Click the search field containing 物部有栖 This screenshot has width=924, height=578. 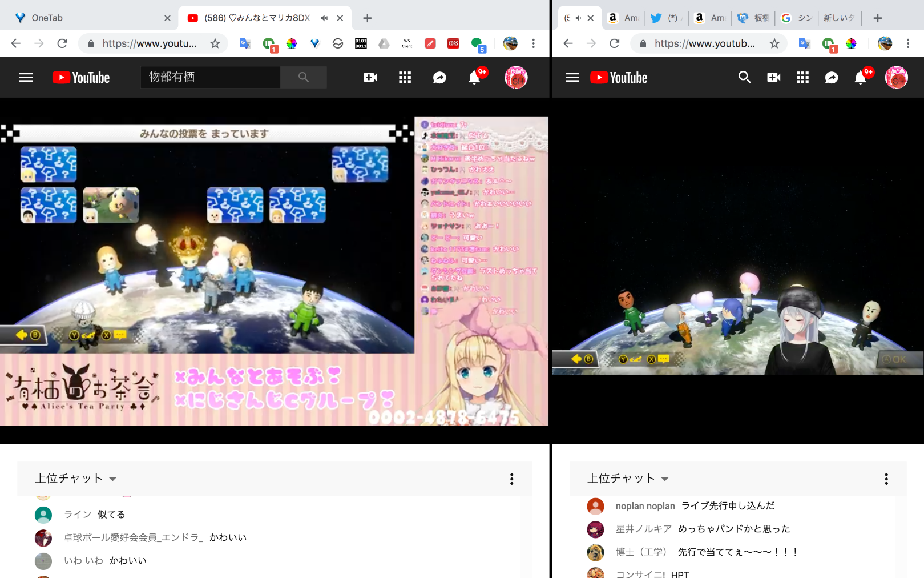pos(210,77)
